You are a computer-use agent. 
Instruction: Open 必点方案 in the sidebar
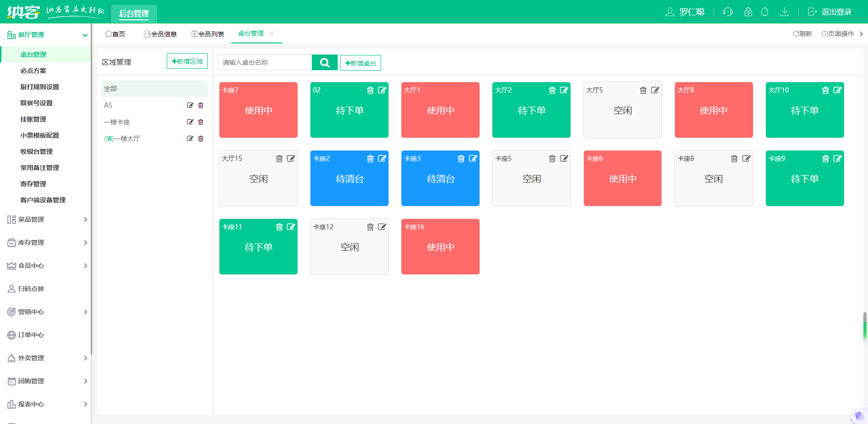pos(33,71)
